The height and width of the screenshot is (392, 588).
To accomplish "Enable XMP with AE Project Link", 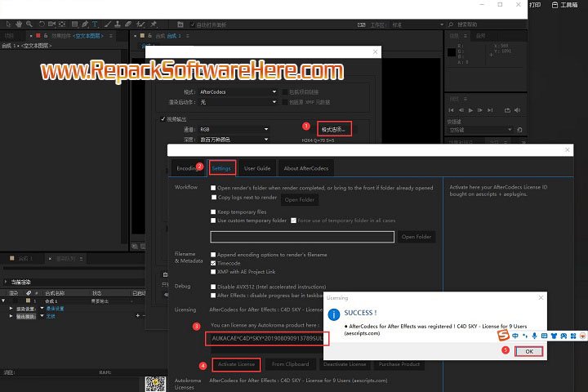I will coord(213,272).
